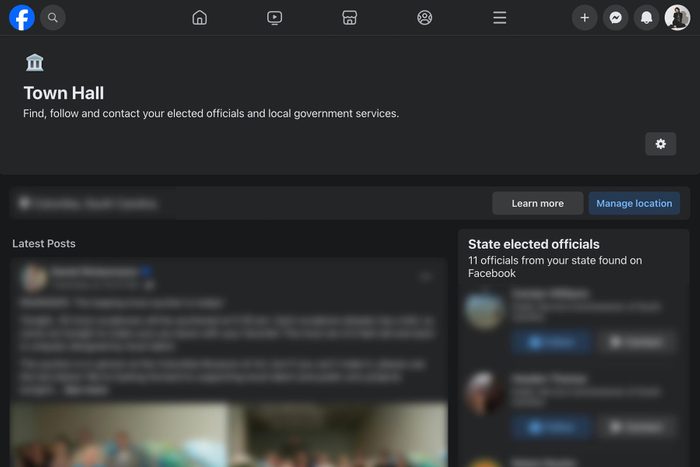The height and width of the screenshot is (467, 700).
Task: Click the Learn more button
Action: click(x=538, y=204)
